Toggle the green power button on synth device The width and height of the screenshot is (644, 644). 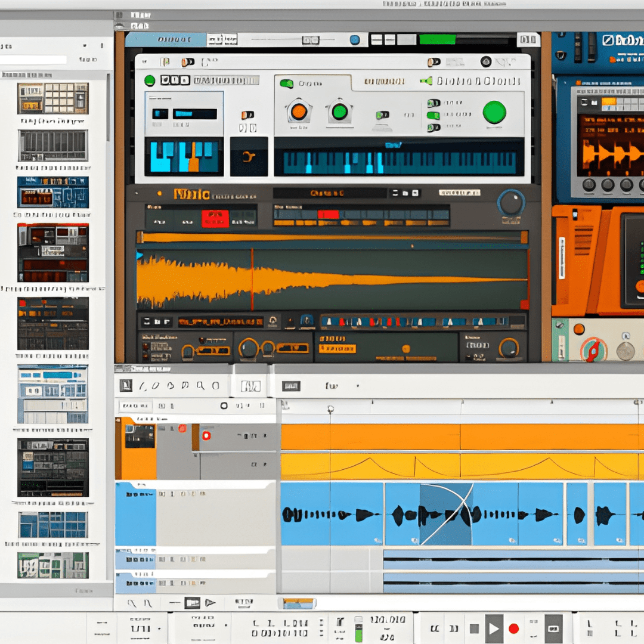[150, 80]
